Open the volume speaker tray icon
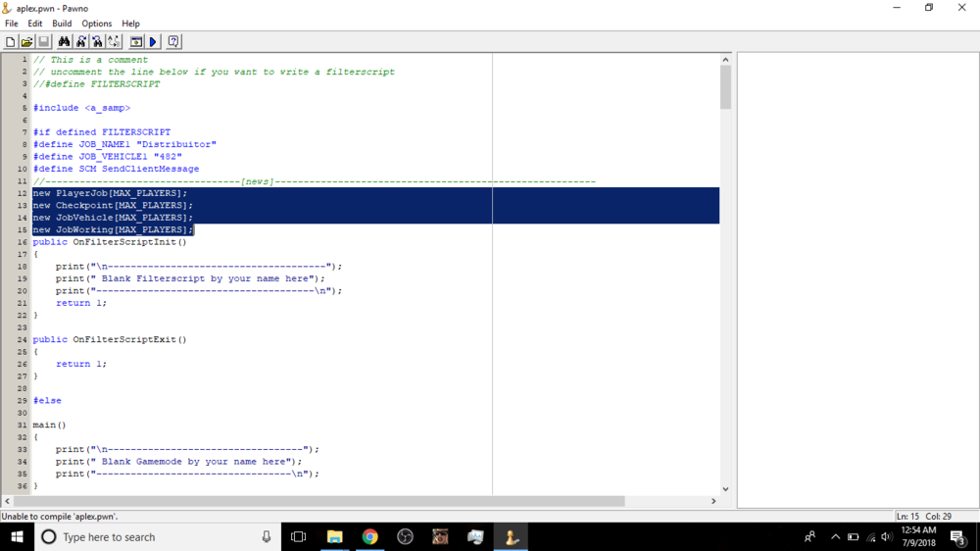The height and width of the screenshot is (551, 980). pos(886,536)
